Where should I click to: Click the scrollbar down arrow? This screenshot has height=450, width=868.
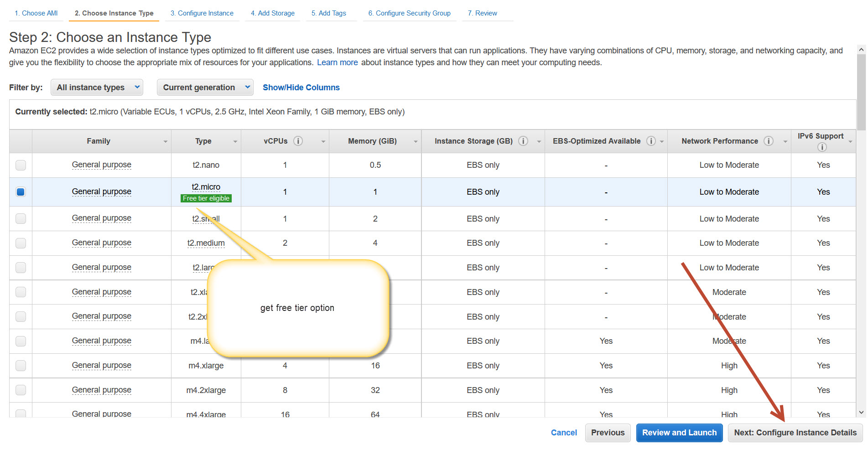(x=861, y=412)
